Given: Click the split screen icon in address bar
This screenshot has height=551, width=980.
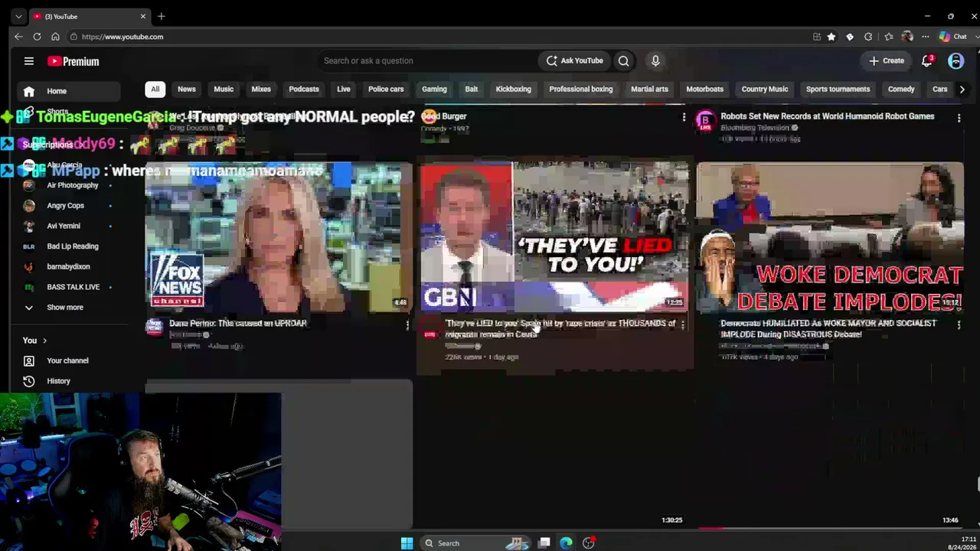Looking at the screenshot, I should (x=817, y=37).
